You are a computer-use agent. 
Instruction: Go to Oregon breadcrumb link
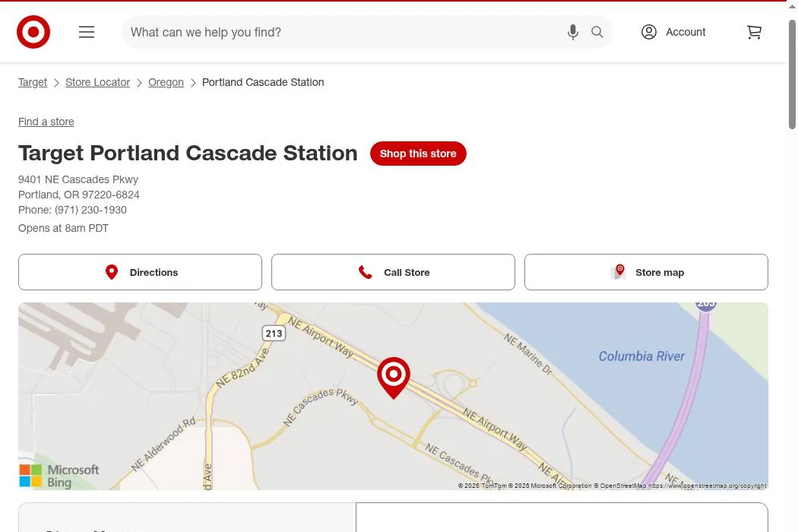(x=166, y=82)
